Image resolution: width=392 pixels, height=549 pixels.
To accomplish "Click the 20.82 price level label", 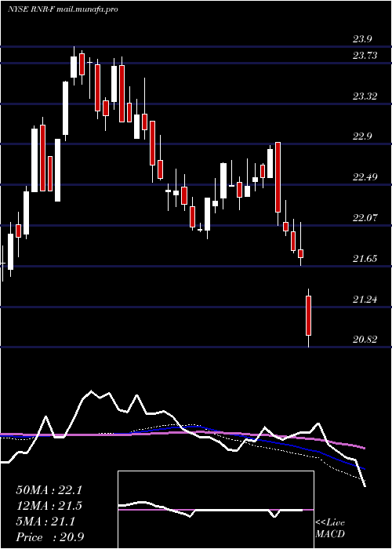I will 365,340.
